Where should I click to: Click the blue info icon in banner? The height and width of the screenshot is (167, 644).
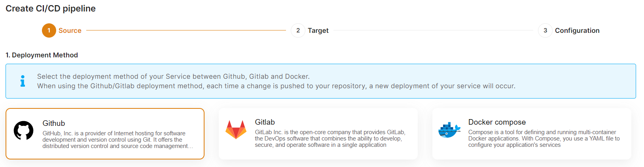point(23,81)
